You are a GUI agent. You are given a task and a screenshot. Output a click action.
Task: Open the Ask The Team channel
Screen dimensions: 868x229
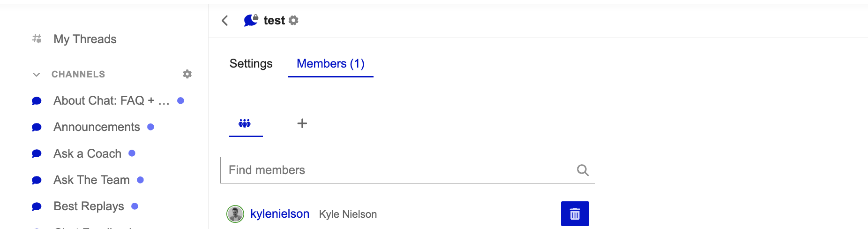91,180
